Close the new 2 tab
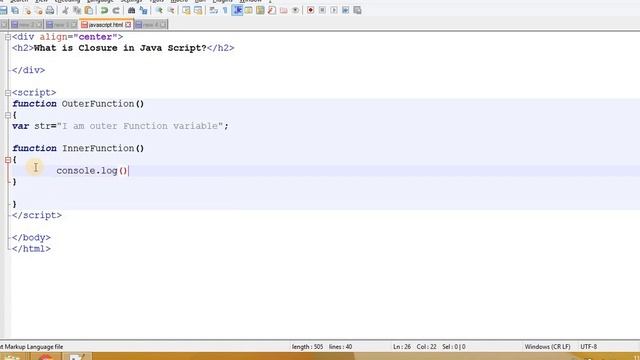The height and width of the screenshot is (360, 640). click(x=39, y=25)
